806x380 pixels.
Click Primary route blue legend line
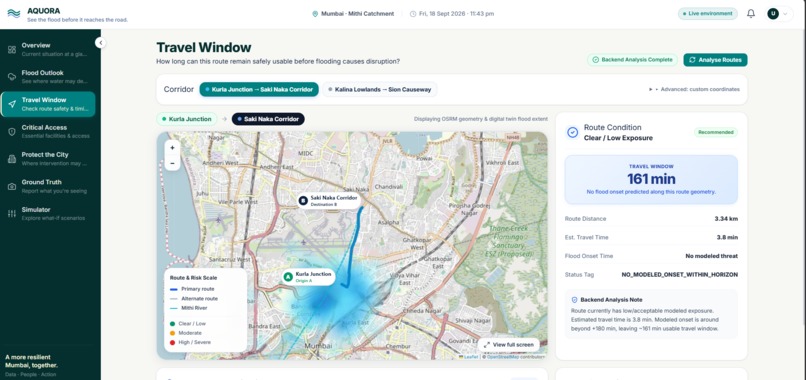coord(174,289)
